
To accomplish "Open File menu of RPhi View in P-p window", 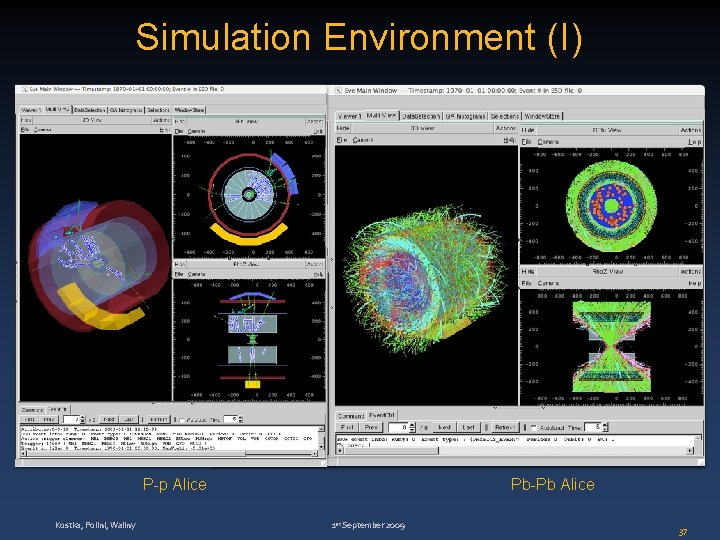I will [x=179, y=131].
